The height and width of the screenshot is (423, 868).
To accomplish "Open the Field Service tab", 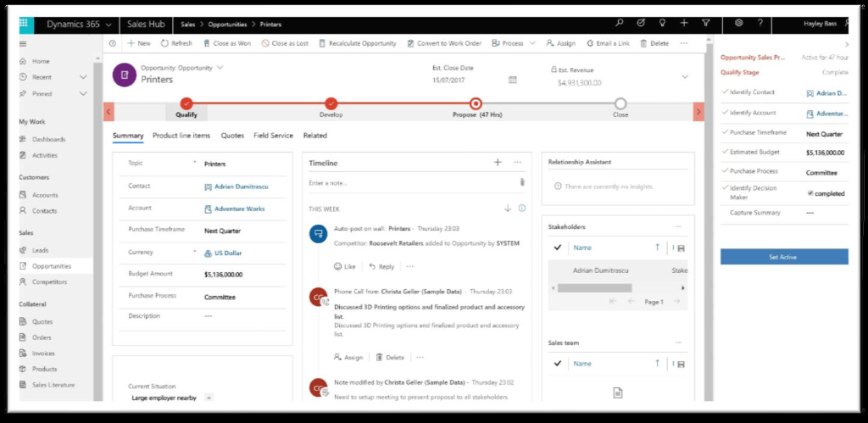I will tap(274, 135).
